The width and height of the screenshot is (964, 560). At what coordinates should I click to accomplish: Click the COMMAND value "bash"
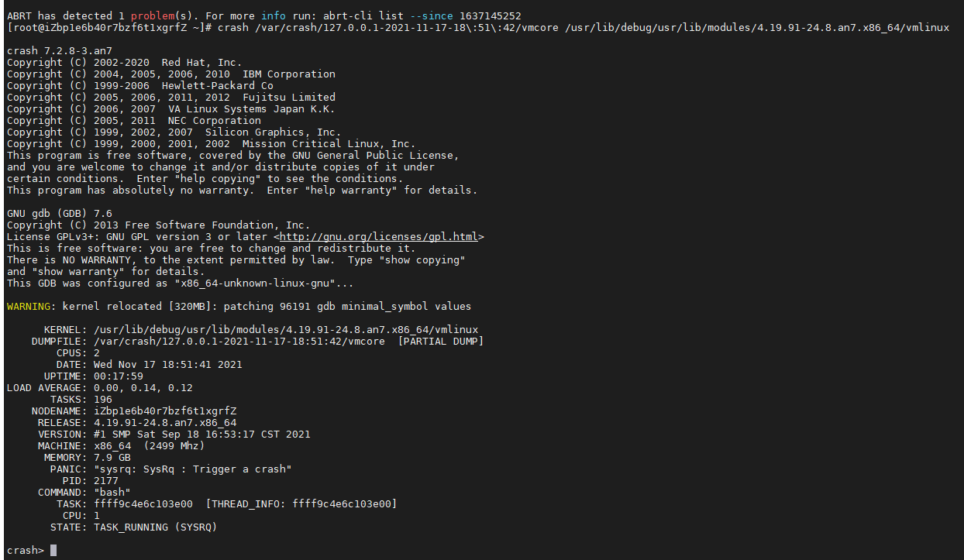pyautogui.click(x=112, y=492)
